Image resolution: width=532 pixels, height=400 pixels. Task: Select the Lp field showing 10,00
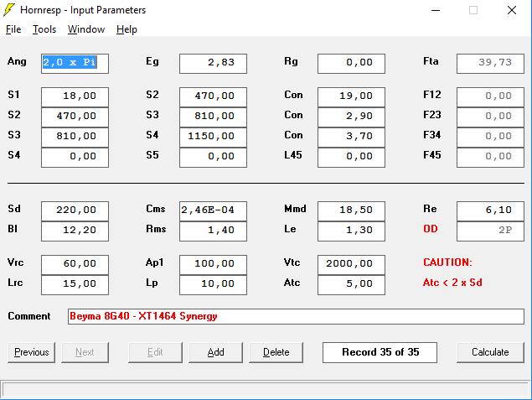tap(213, 285)
